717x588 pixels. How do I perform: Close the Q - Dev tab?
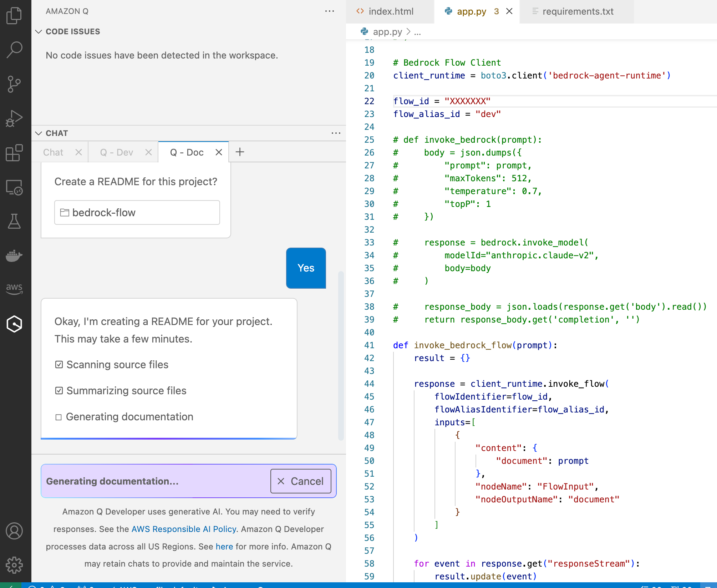tap(149, 152)
